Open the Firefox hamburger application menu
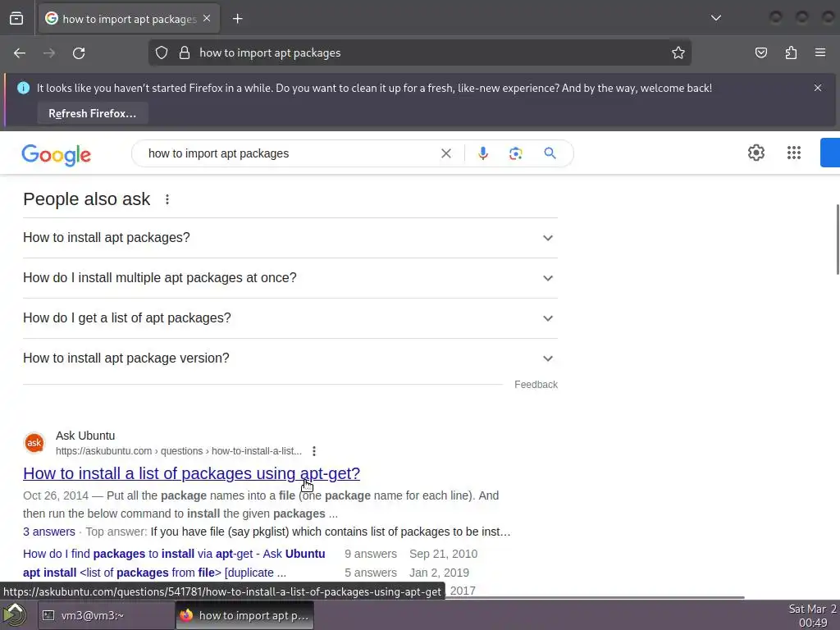Screen dimensions: 840x630 [x=820, y=53]
